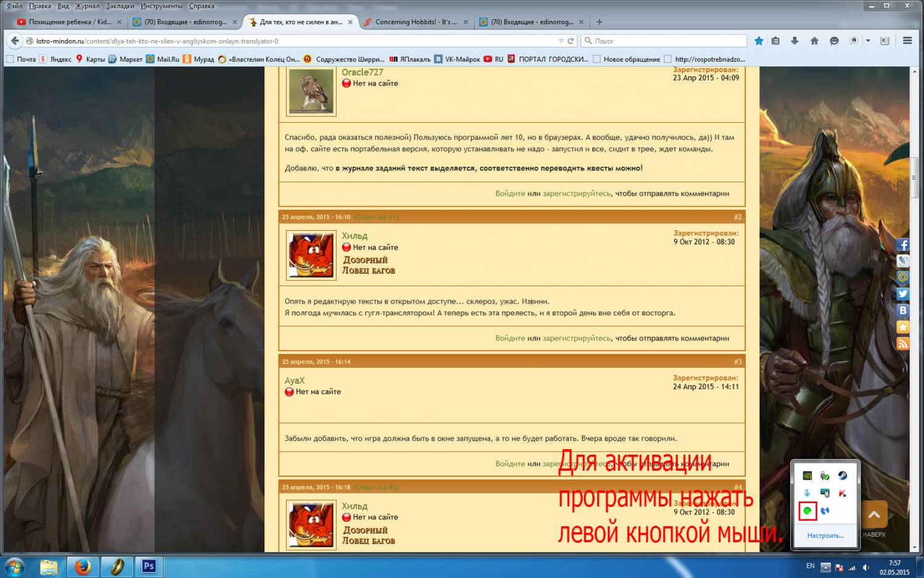Click the Настроить... link in tray popup

point(825,535)
